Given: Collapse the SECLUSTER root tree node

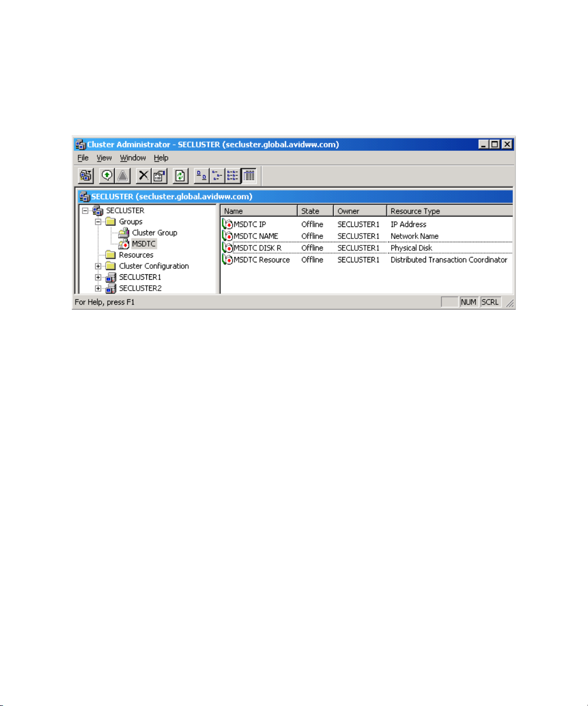Looking at the screenshot, I should [85, 211].
